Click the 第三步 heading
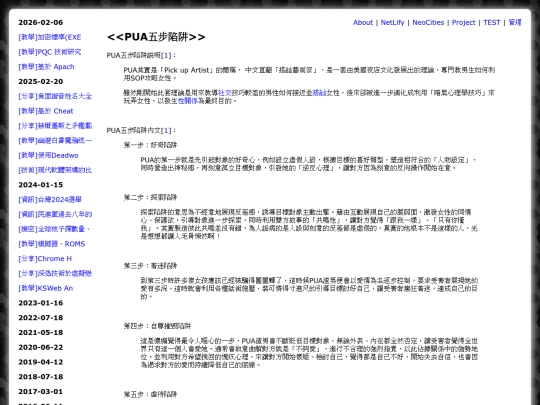 (150, 266)
